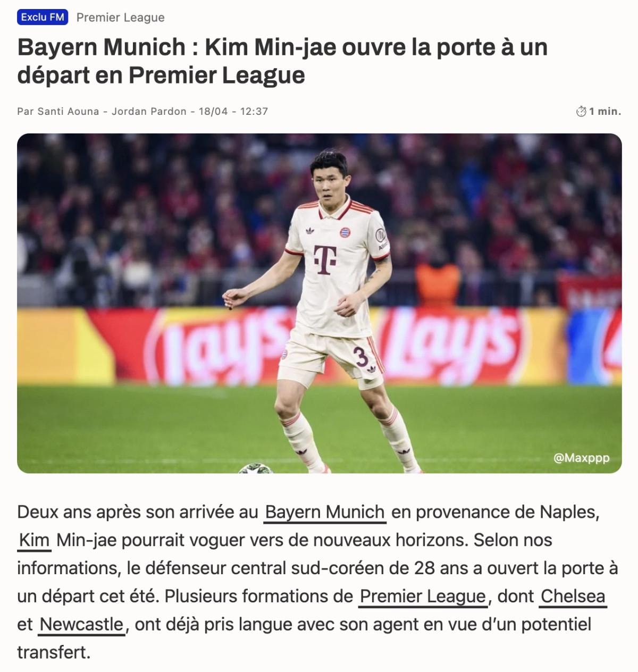Open the Premier League link in the article text
638x672 pixels.
tap(423, 596)
